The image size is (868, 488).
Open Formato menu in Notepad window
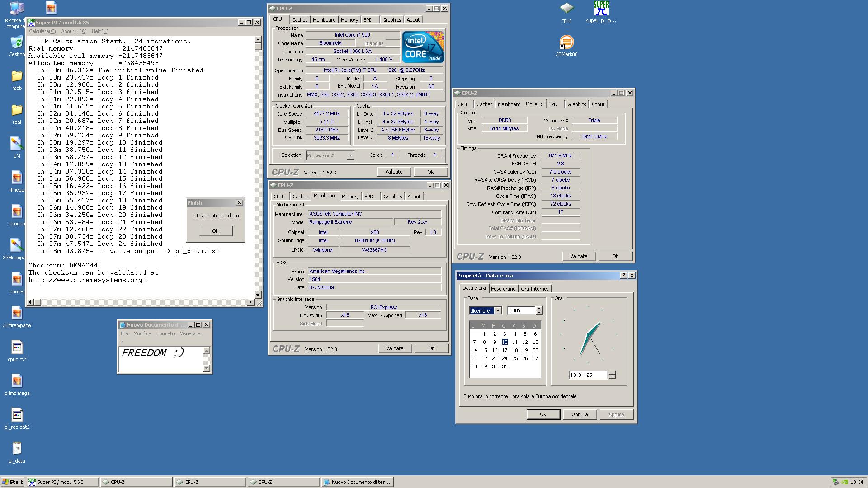tap(165, 333)
